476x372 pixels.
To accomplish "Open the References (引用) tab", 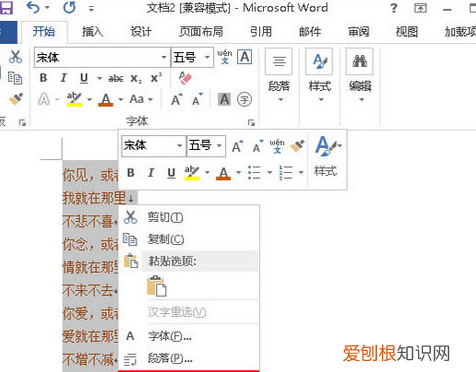I will [x=261, y=32].
